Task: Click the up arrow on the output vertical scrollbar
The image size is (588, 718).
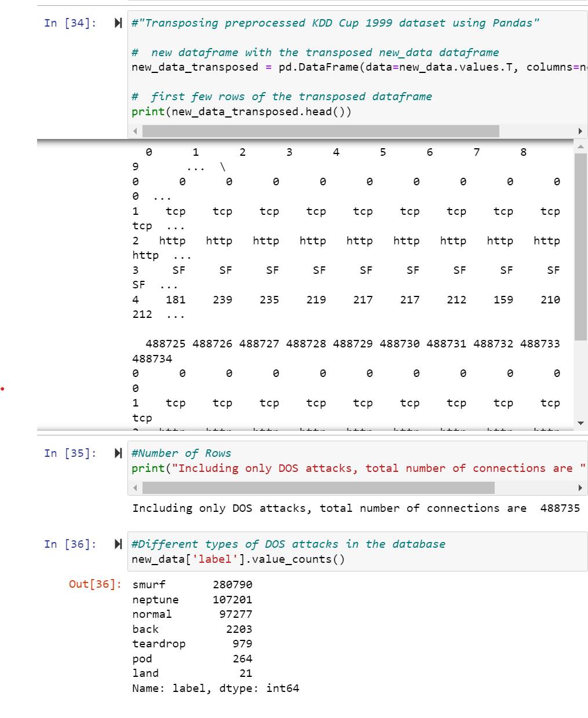Action: click(x=581, y=146)
